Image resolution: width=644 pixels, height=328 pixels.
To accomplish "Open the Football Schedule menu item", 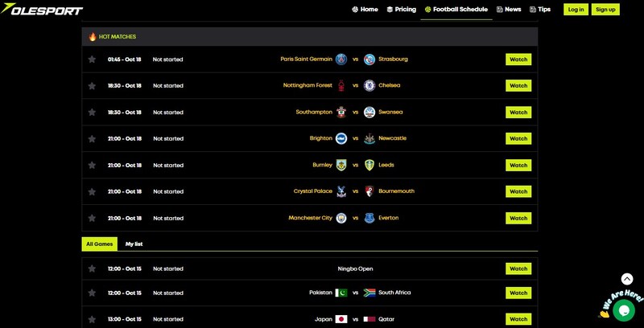I will [x=456, y=10].
